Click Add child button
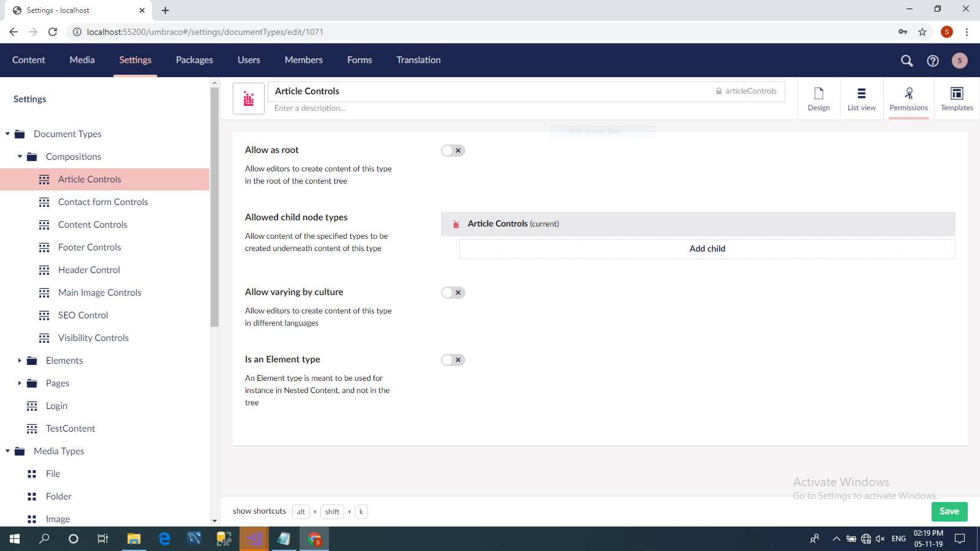 click(x=707, y=249)
